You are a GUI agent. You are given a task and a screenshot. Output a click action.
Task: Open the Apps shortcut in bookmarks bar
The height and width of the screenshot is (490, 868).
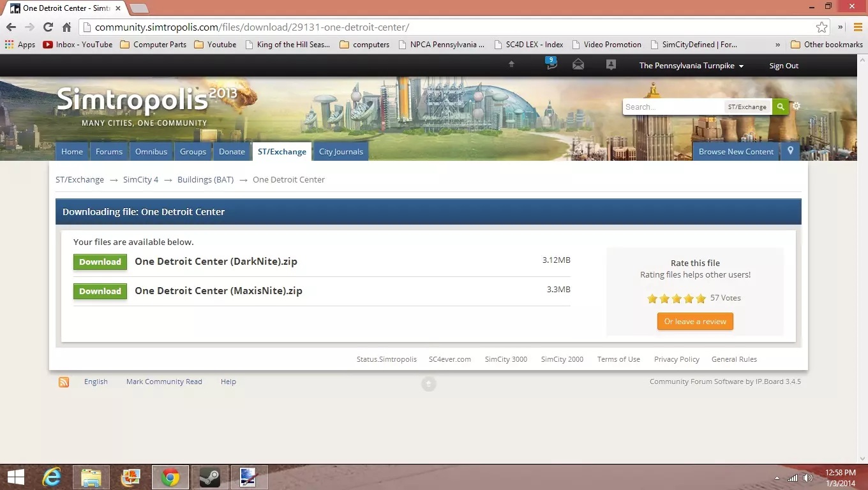pos(20,45)
